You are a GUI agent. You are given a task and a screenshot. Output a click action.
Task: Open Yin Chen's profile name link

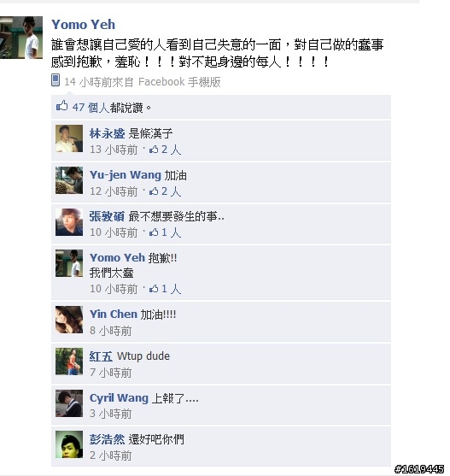(114, 314)
